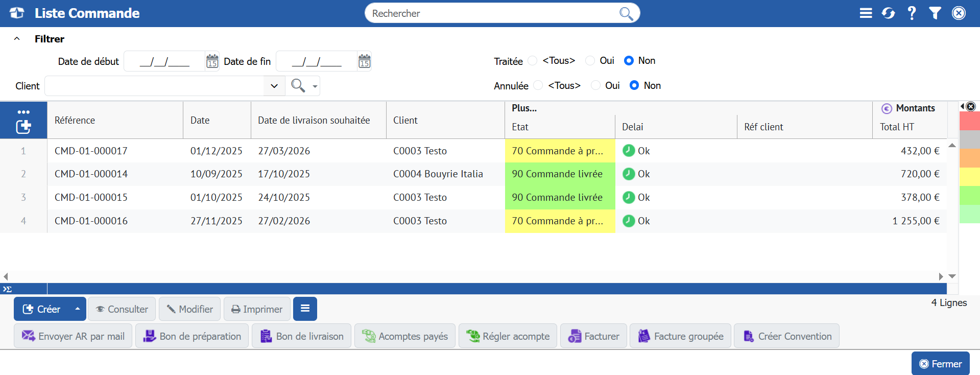Click the Total HT column header
980x375 pixels.
tap(897, 127)
